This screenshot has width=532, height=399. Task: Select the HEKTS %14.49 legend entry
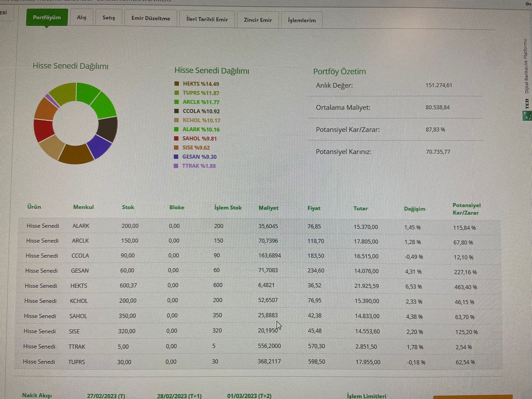[201, 84]
